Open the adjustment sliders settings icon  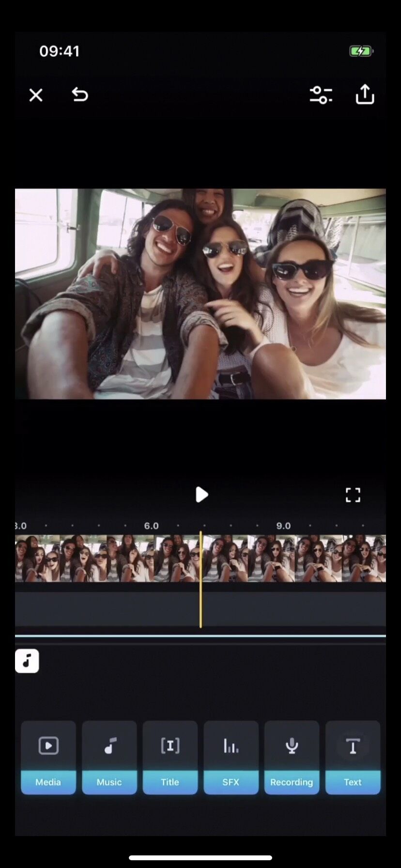(321, 95)
